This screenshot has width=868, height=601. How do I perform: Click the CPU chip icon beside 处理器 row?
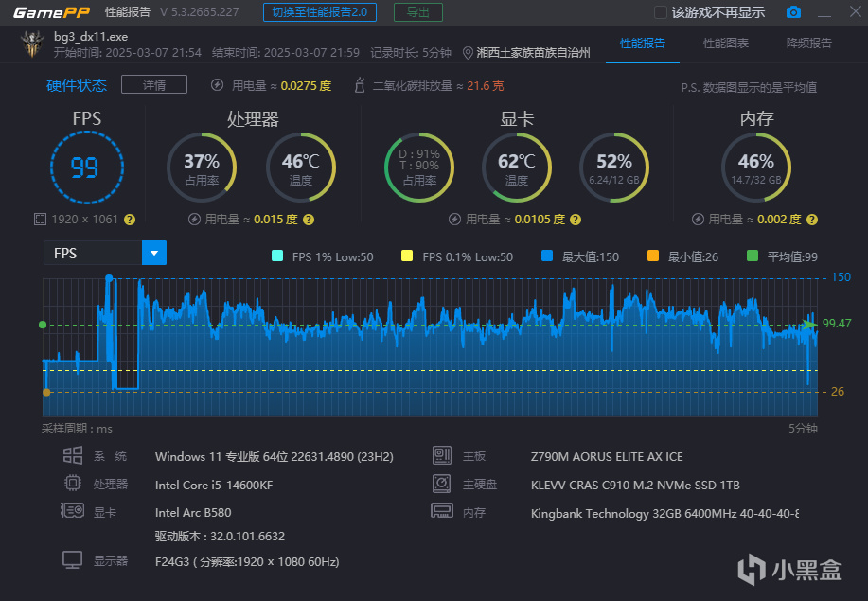[73, 483]
